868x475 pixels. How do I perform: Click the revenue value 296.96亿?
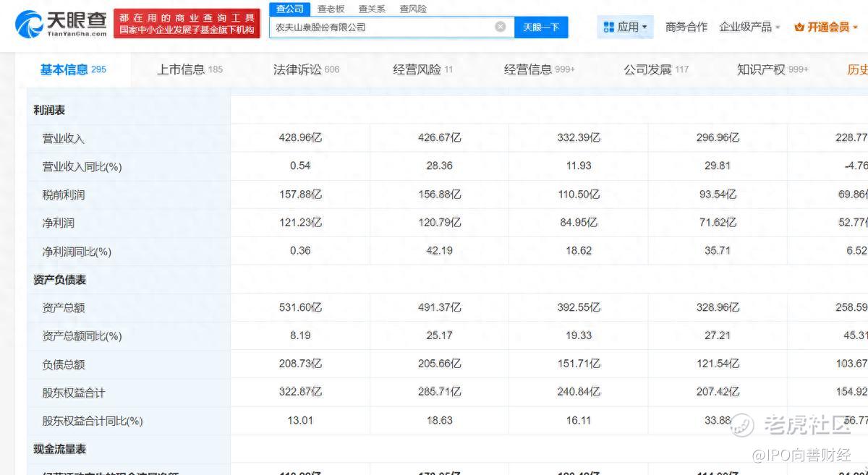[x=718, y=137]
